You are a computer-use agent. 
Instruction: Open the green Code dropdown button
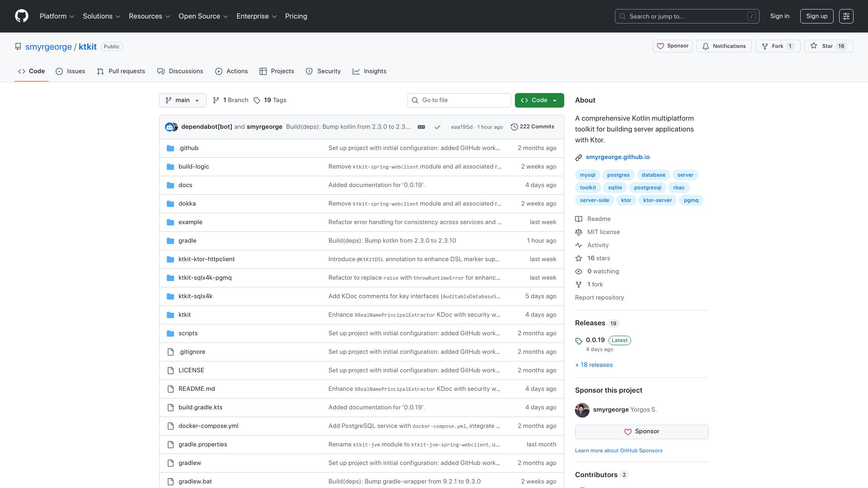pyautogui.click(x=539, y=100)
